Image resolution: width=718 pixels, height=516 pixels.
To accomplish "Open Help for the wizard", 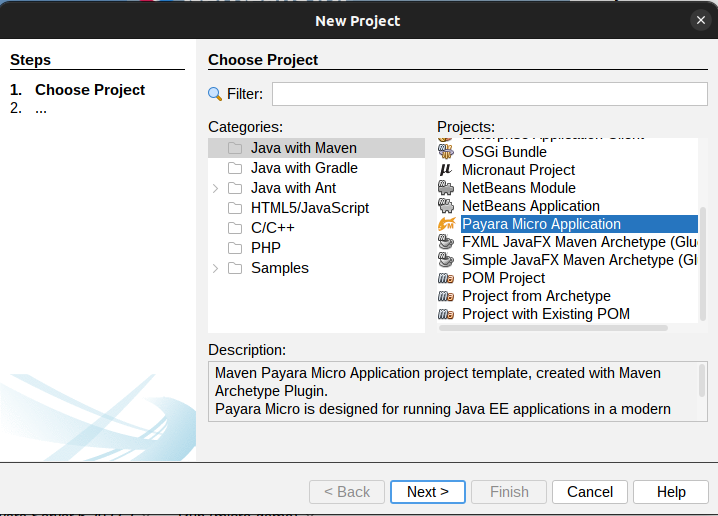I will (671, 492).
